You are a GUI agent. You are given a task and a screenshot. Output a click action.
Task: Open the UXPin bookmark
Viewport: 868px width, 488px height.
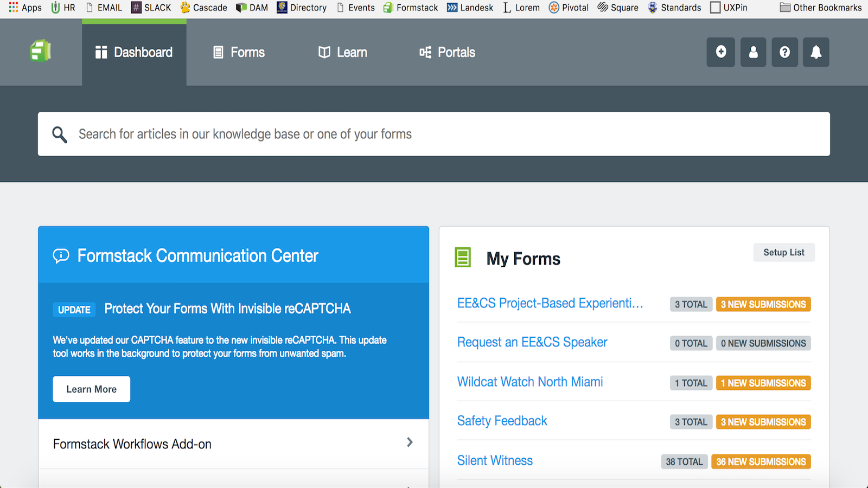(729, 8)
